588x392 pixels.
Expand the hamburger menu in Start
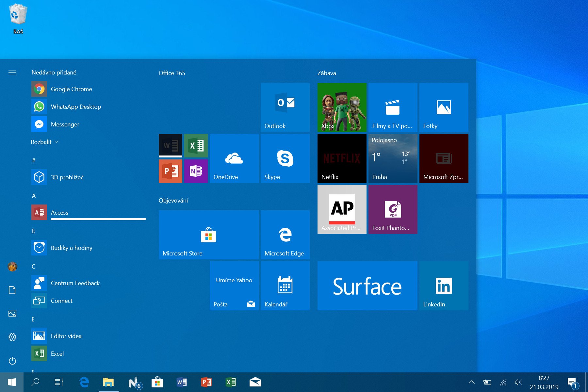(x=12, y=72)
